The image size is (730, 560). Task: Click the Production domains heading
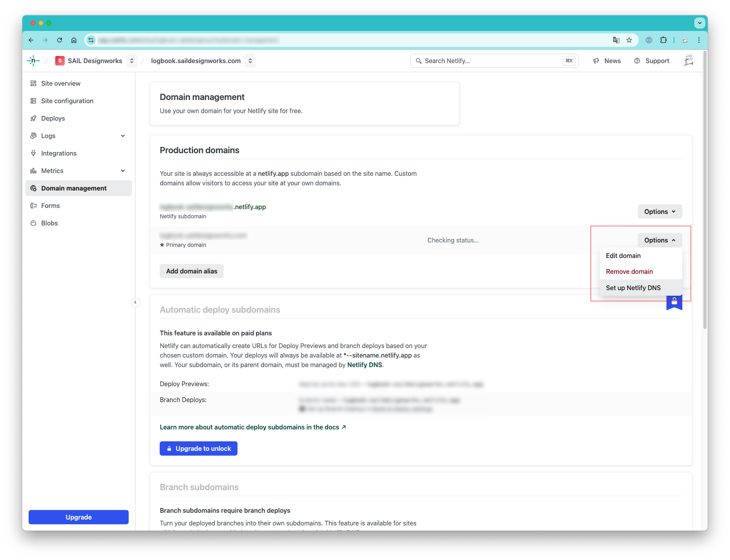pos(199,150)
